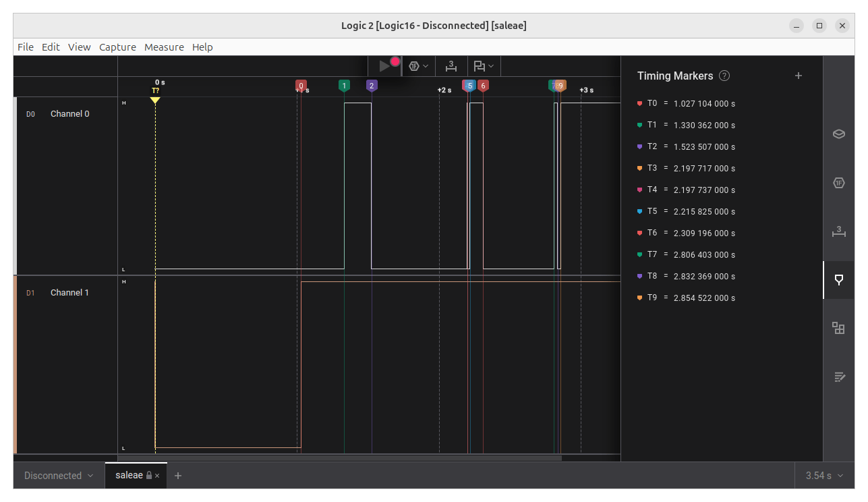Open the Measurements sidebar panel
The height and width of the screenshot is (502, 868).
(x=838, y=231)
